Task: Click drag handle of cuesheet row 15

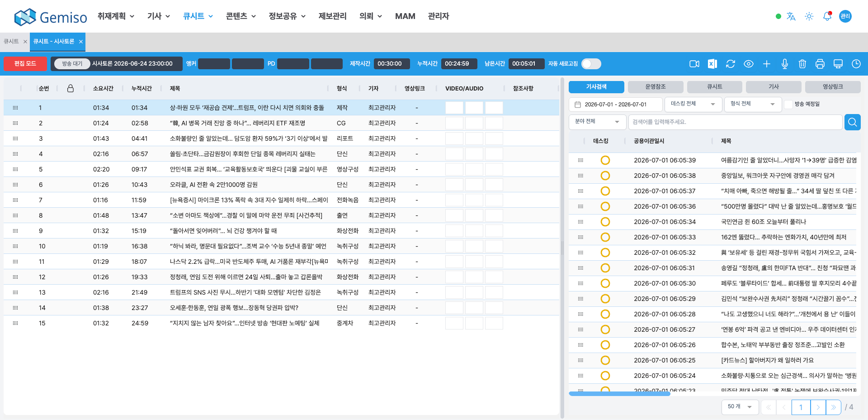Action: coord(15,323)
